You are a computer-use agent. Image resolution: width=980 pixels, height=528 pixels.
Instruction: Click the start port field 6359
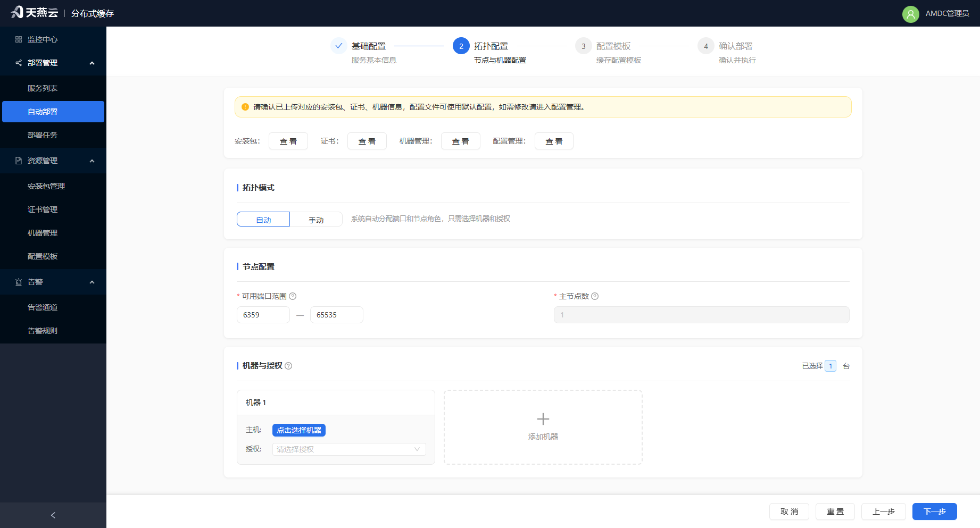[263, 315]
